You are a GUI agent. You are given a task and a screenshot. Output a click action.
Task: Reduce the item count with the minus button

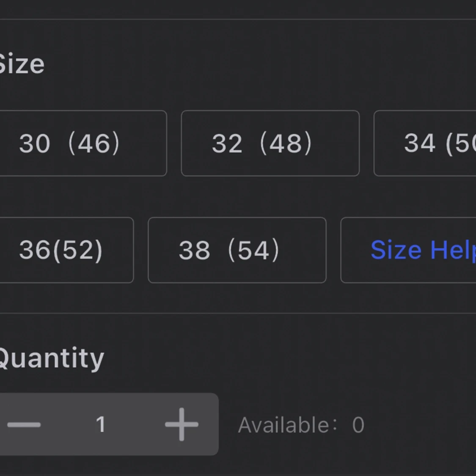pos(24,424)
